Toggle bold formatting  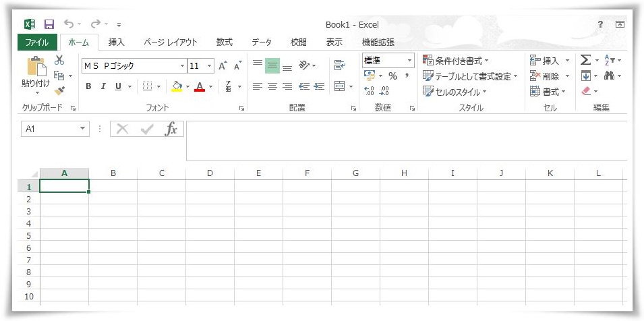tap(88, 86)
